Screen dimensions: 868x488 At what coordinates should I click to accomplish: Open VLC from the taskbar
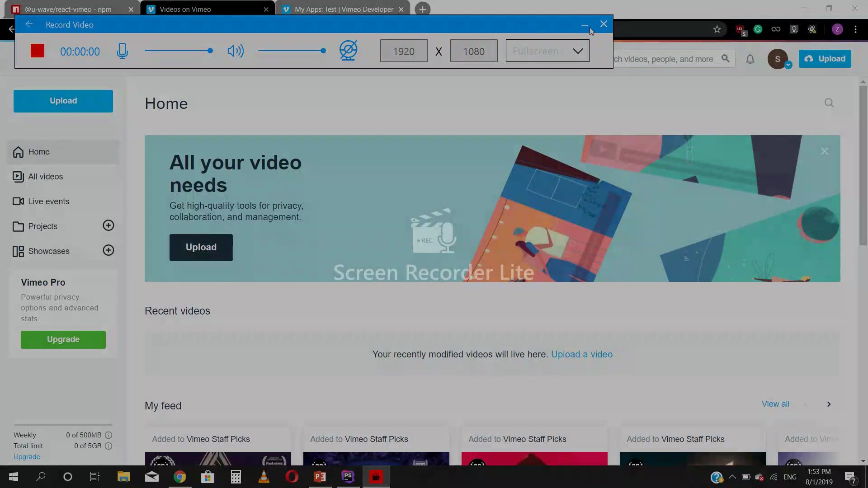(x=264, y=477)
